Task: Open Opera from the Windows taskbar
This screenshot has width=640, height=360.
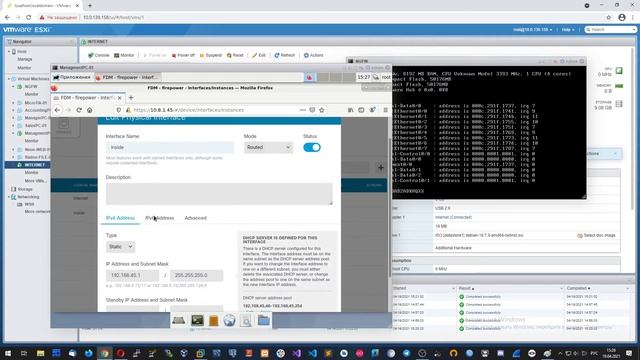Action: (x=120, y=353)
